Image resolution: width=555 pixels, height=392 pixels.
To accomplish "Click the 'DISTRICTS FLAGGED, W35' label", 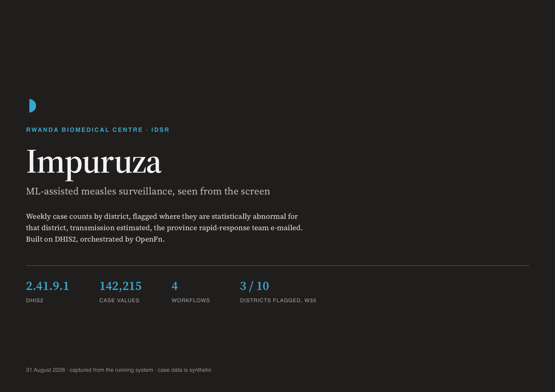I will point(278,301).
